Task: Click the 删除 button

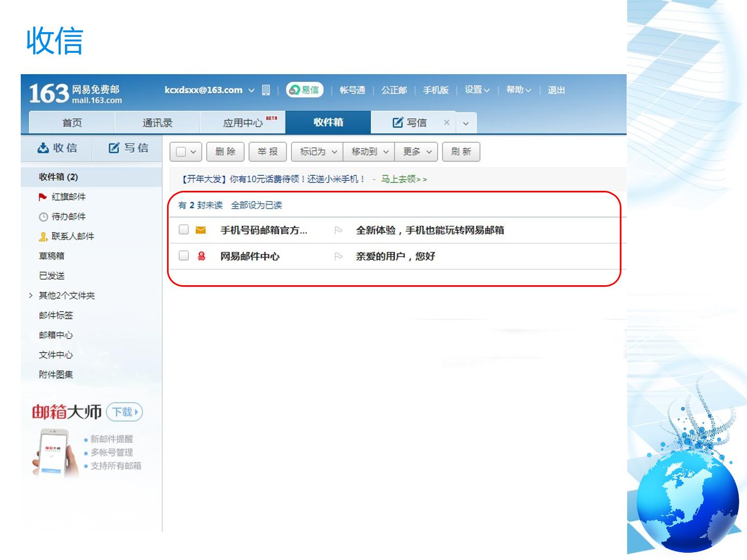Action: click(x=225, y=152)
